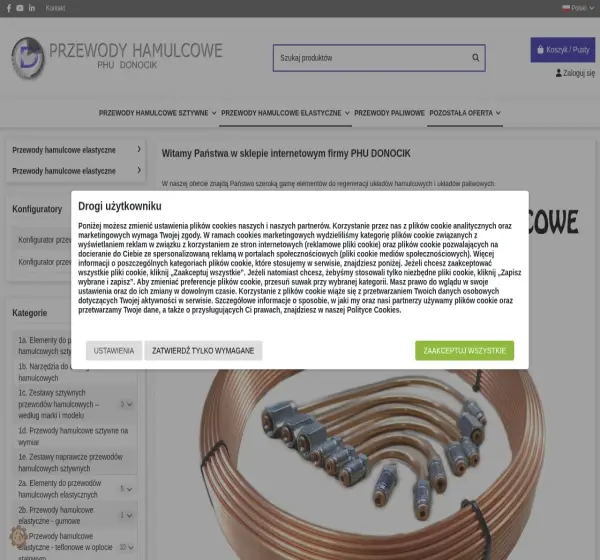Image resolution: width=600 pixels, height=560 pixels.
Task: Click the copper brake line product image
Action: tap(371, 463)
